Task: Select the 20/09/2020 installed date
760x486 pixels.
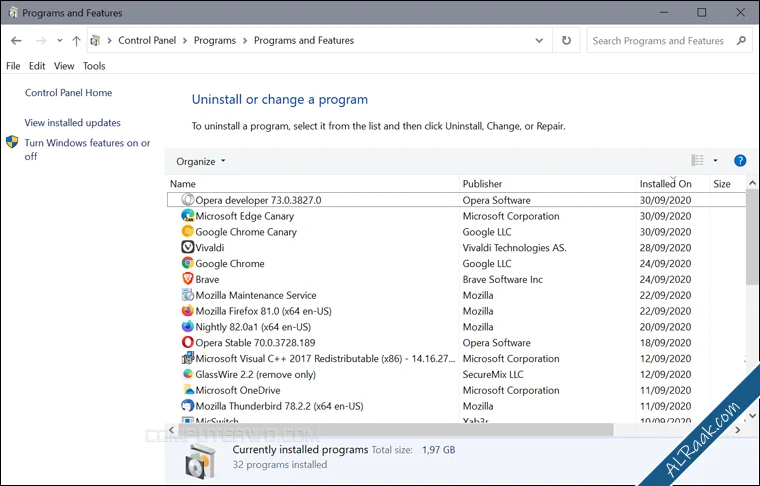Action: pos(665,327)
